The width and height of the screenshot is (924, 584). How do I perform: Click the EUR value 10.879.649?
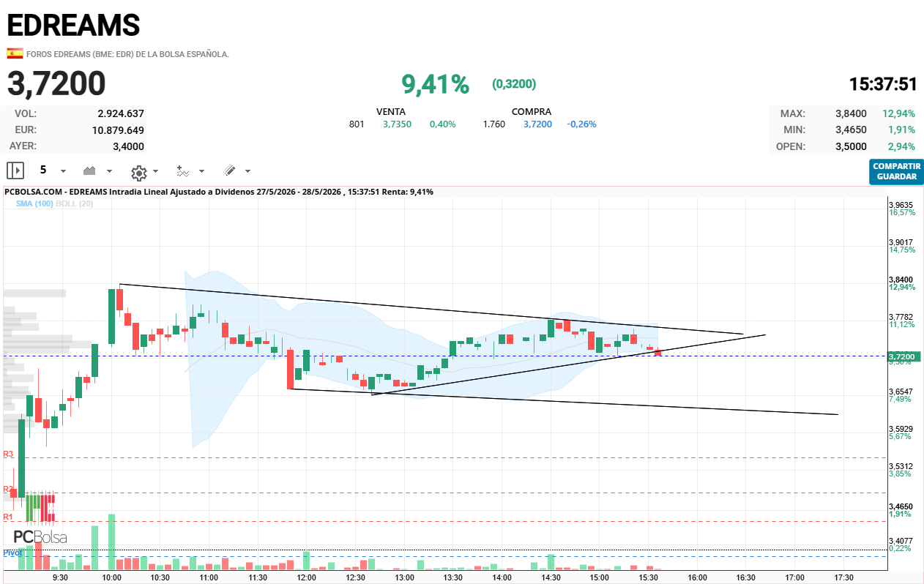[x=118, y=130]
